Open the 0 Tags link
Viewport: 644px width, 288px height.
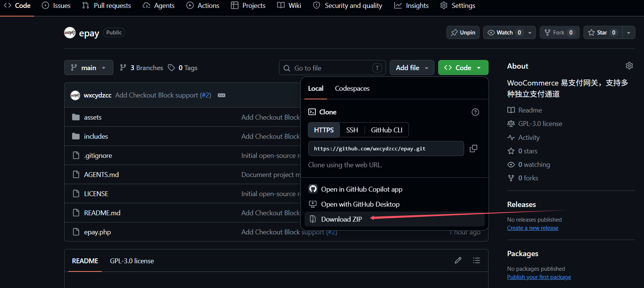182,67
